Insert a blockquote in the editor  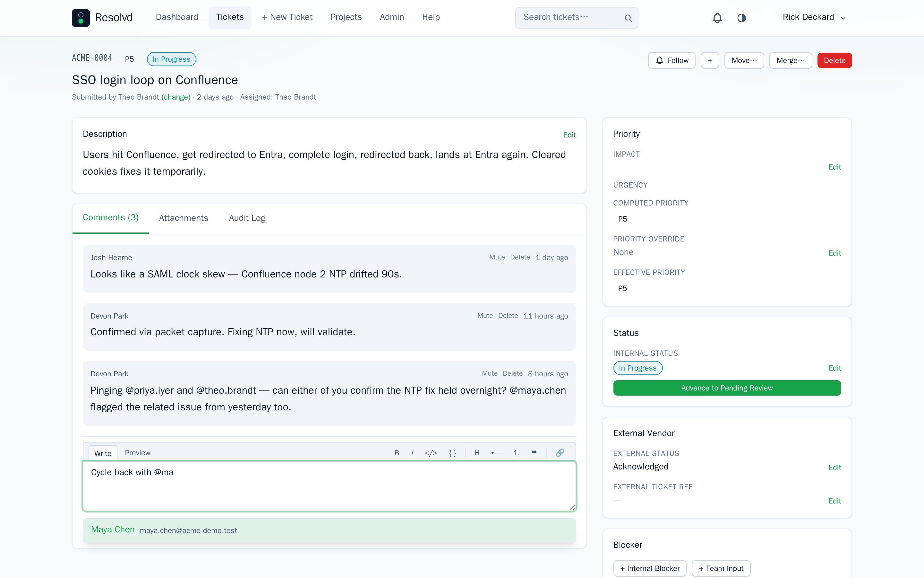coord(534,453)
